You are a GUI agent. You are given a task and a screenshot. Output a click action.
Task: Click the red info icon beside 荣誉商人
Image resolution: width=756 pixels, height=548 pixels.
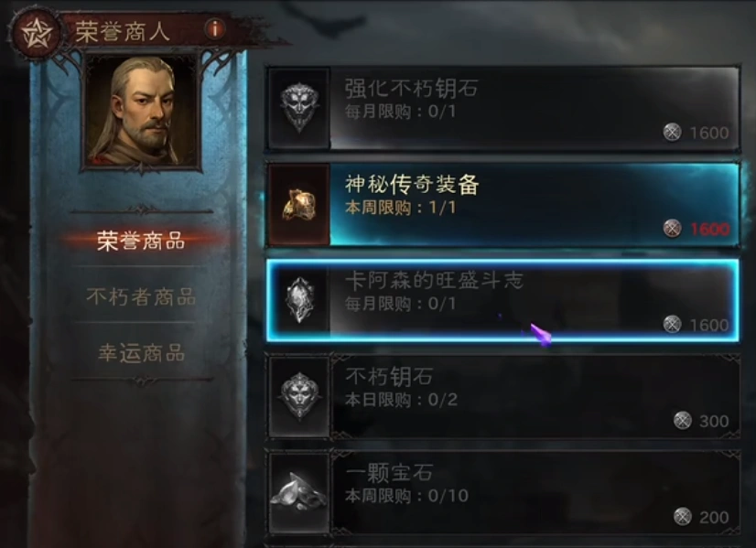click(x=215, y=29)
